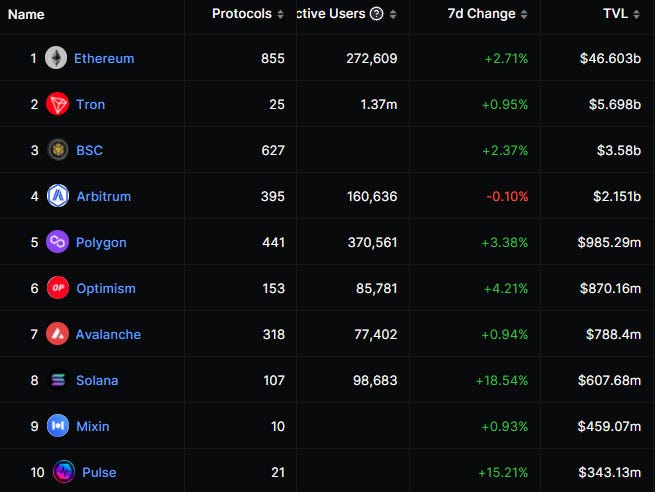The width and height of the screenshot is (655, 492).
Task: Click the Optimism chain logo icon
Action: click(x=58, y=287)
